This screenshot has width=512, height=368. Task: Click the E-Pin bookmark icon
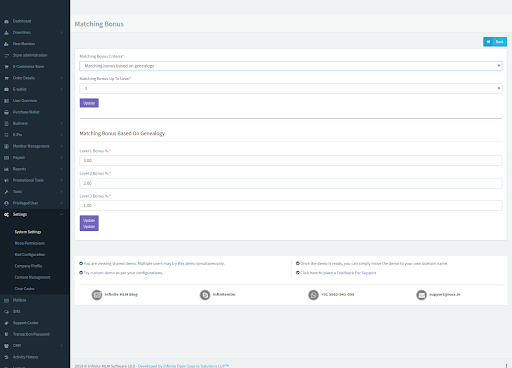click(x=6, y=135)
